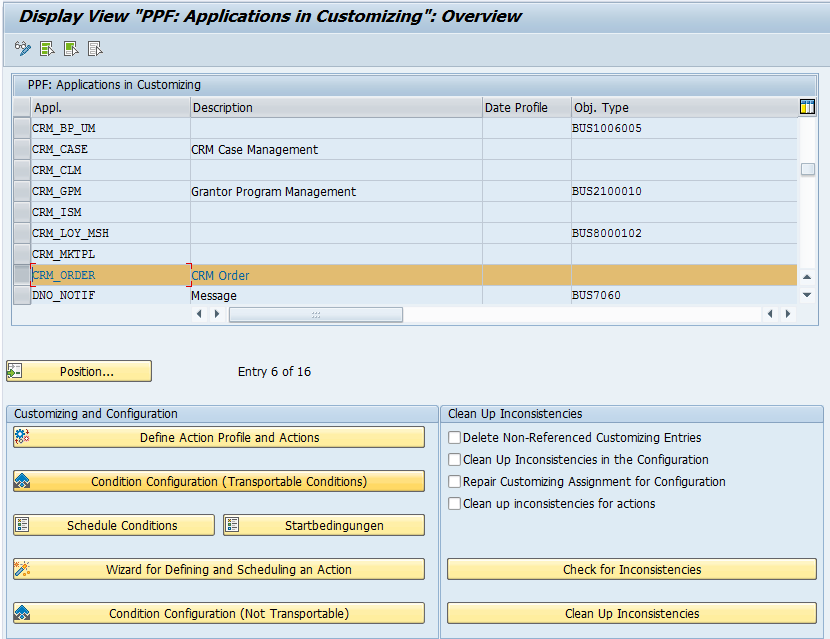Click the Position... button
The width and height of the screenshot is (830, 639).
79,371
